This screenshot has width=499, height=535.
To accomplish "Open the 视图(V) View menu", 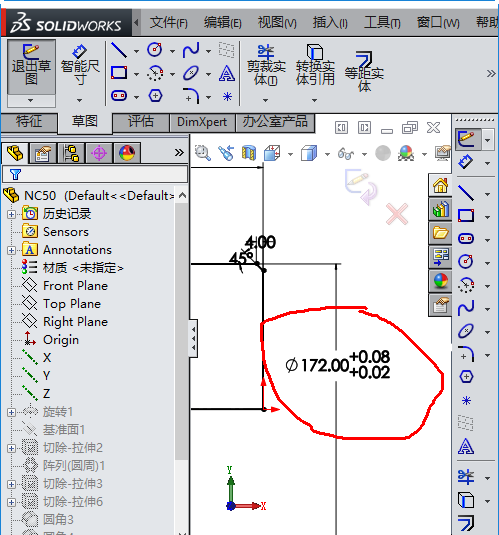I will pos(277,23).
